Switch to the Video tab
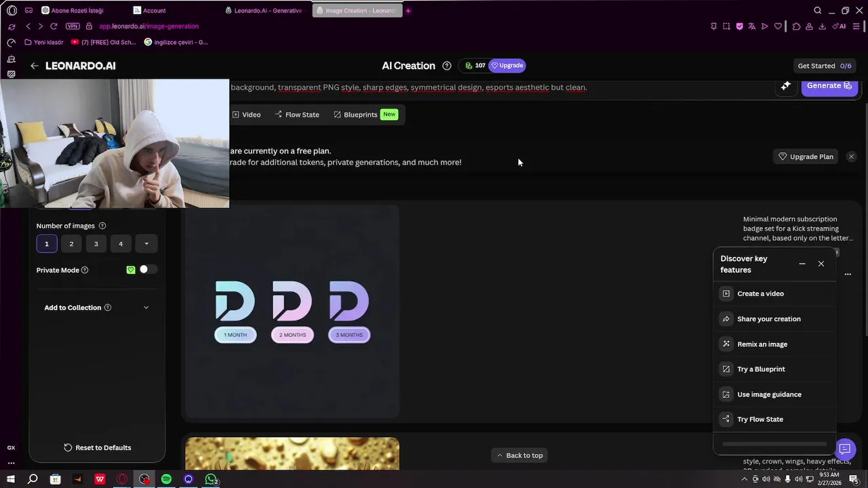This screenshot has height=488, width=868. coord(246,115)
